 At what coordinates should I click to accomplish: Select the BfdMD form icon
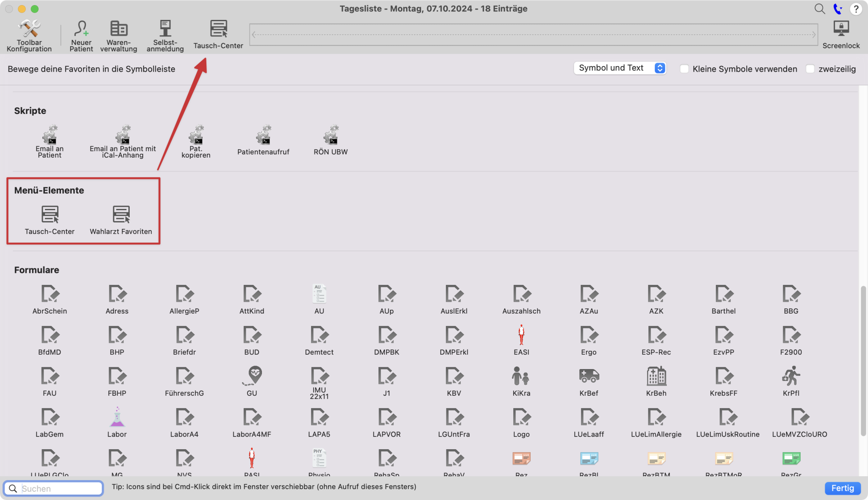tap(50, 340)
